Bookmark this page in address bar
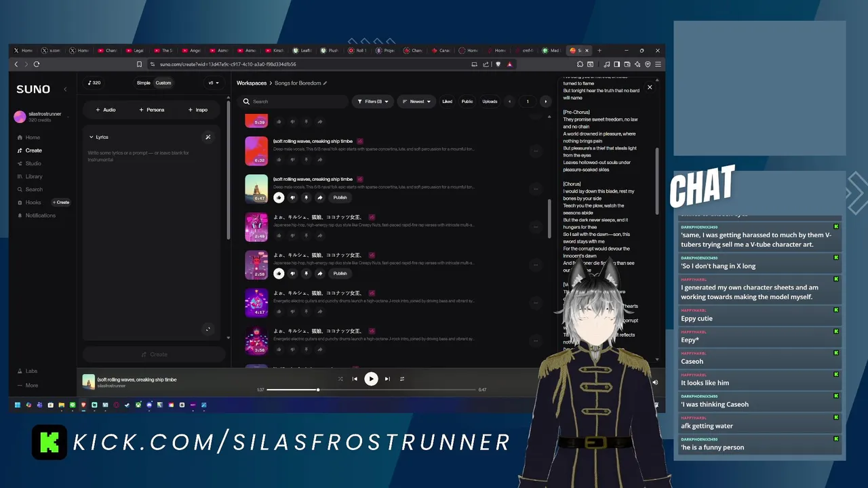This screenshot has height=488, width=868. click(139, 64)
